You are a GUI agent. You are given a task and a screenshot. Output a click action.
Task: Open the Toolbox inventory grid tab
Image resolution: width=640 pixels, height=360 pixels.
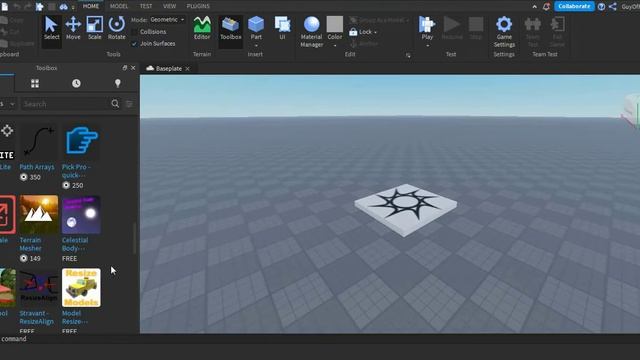click(x=35, y=84)
